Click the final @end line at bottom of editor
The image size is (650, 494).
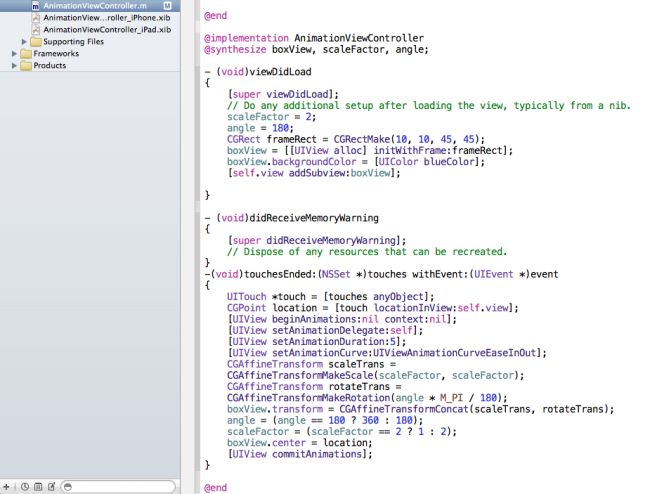216,488
